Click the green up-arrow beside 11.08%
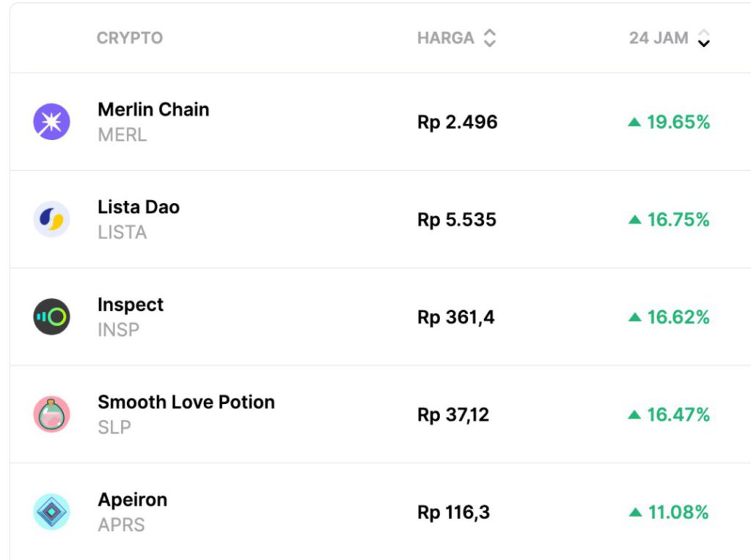Screen dimensions: 751x560 tap(635, 512)
